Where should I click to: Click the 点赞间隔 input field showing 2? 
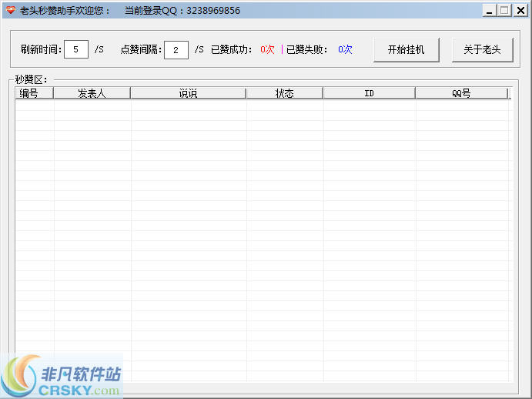(x=176, y=50)
